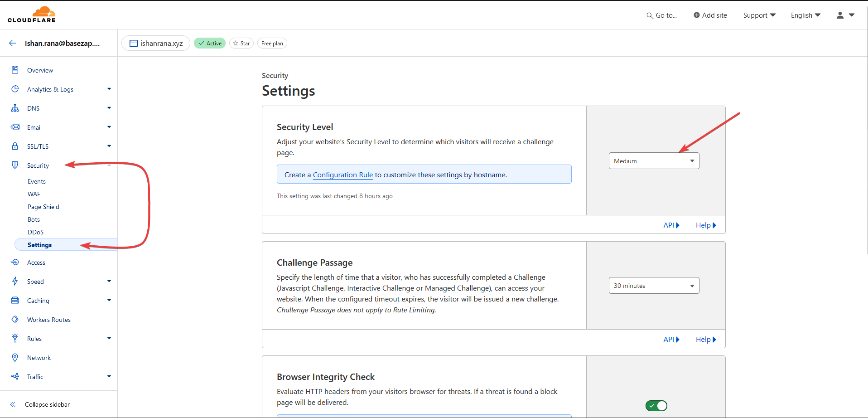The height and width of the screenshot is (418, 868).
Task: Select the SSL/TLS padlock icon
Action: [x=15, y=146]
